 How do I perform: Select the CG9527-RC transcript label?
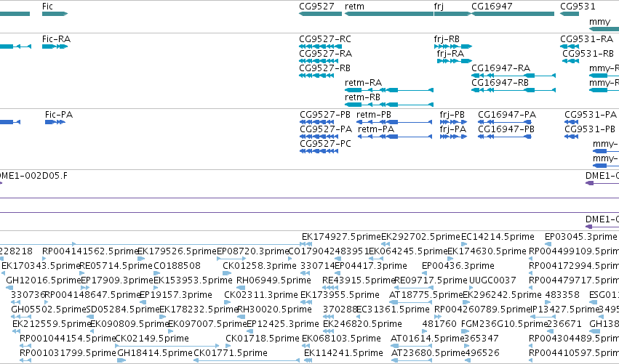(325, 39)
